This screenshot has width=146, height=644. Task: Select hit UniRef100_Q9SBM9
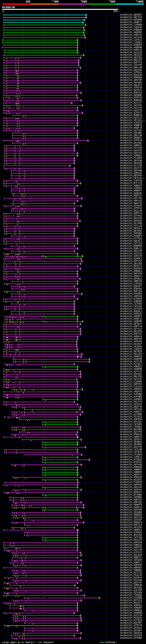pyautogui.click(x=131, y=20)
